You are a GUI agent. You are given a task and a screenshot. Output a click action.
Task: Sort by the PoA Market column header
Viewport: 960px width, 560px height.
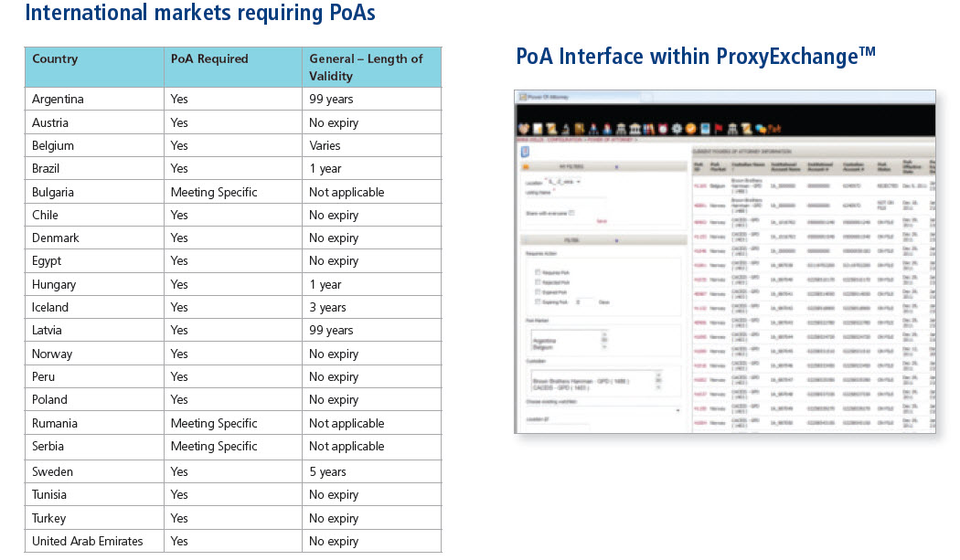[x=718, y=165]
